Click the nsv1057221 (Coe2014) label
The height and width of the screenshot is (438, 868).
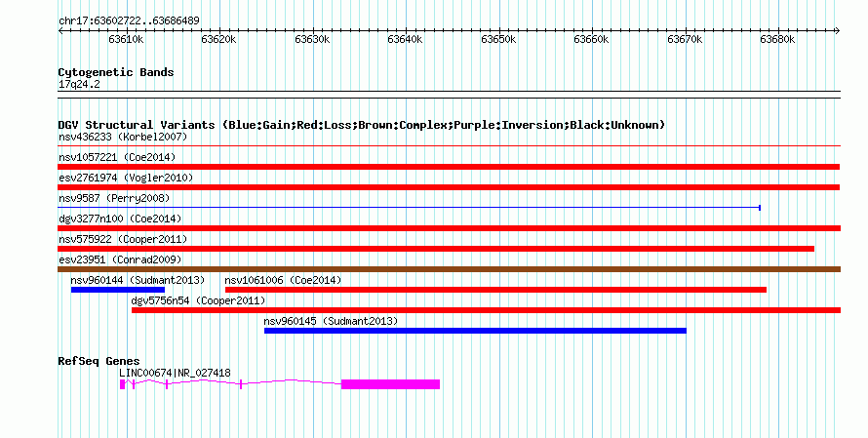[117, 157]
